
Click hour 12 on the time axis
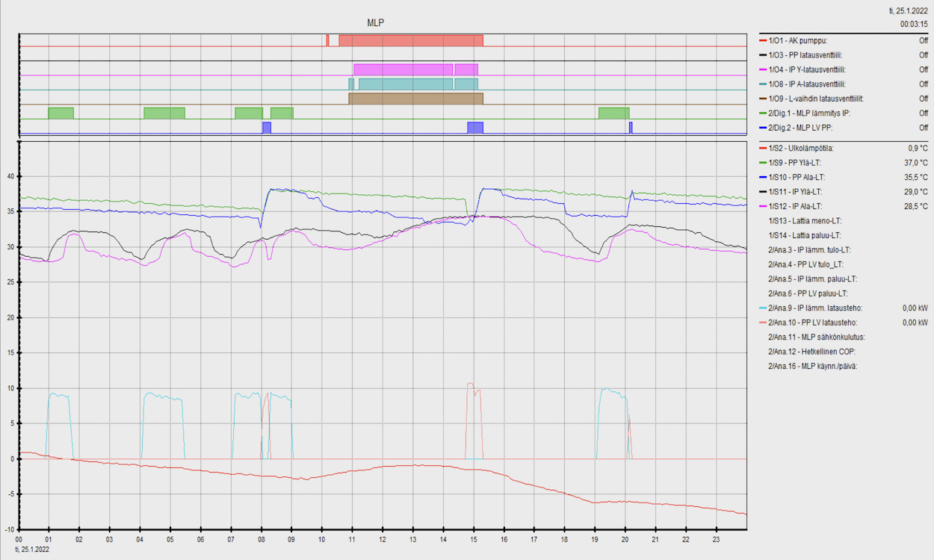pyautogui.click(x=383, y=538)
